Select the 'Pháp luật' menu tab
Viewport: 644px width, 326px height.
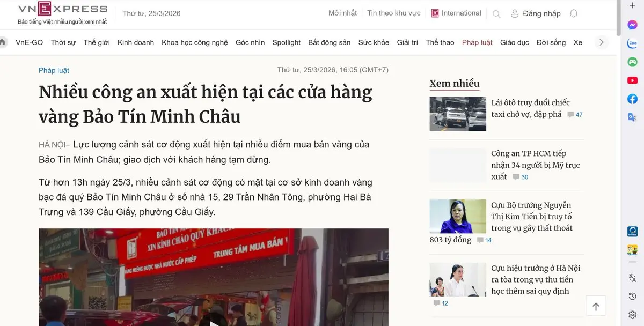[477, 42]
